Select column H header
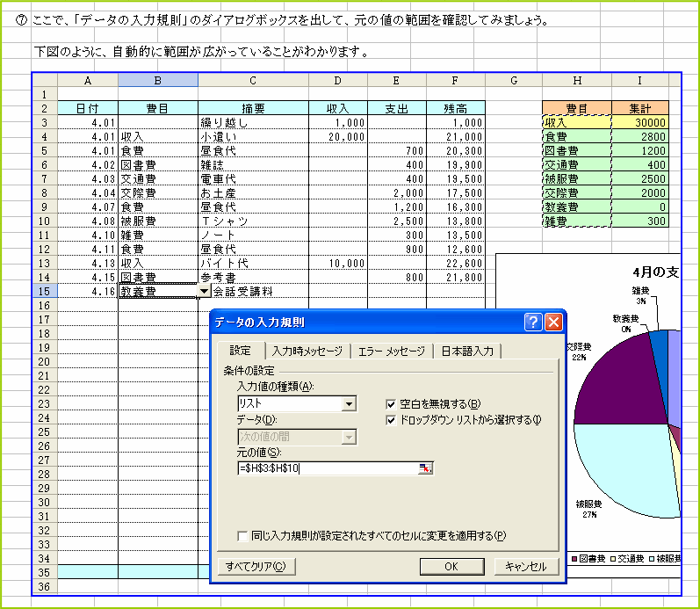This screenshot has width=700, height=609. click(577, 81)
